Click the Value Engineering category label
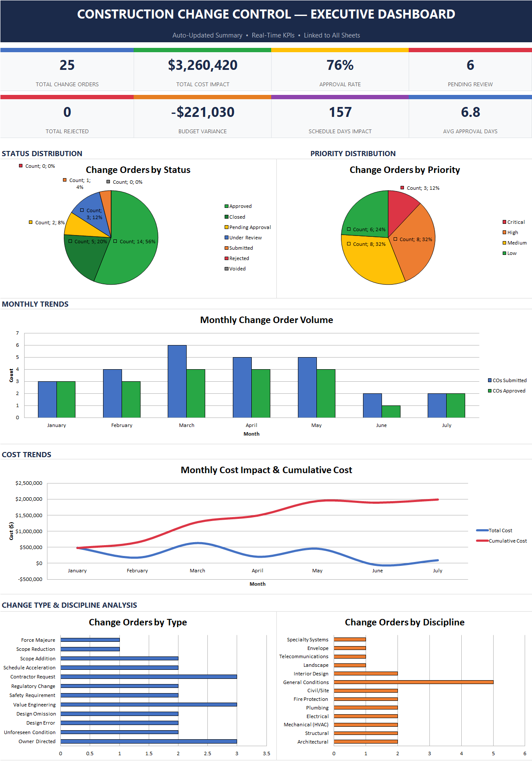 tap(34, 705)
